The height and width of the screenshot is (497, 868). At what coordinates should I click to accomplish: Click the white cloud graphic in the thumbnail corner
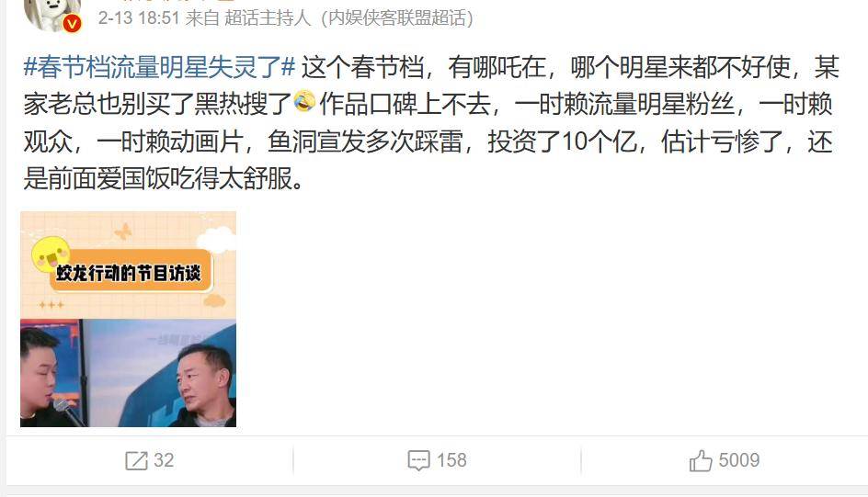click(x=216, y=240)
